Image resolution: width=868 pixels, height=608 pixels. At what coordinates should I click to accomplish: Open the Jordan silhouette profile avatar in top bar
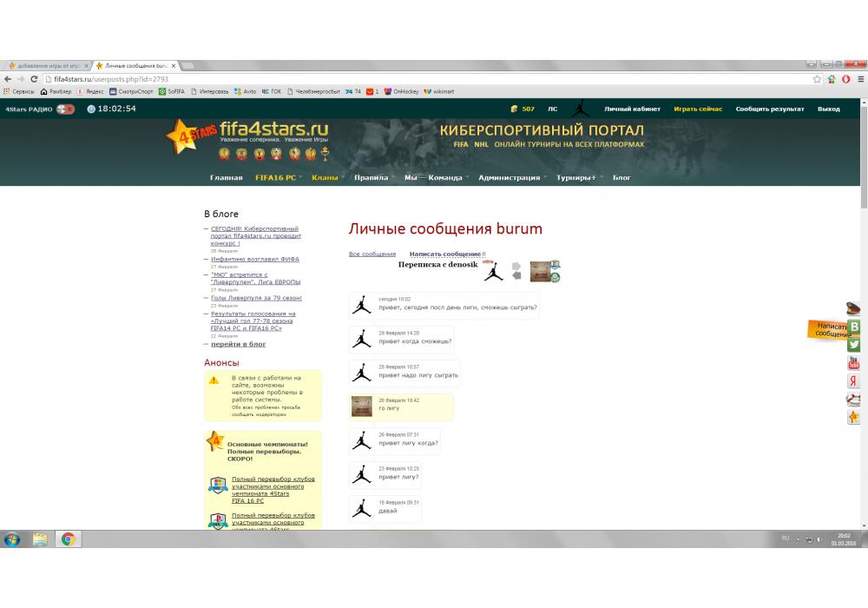pyautogui.click(x=580, y=108)
